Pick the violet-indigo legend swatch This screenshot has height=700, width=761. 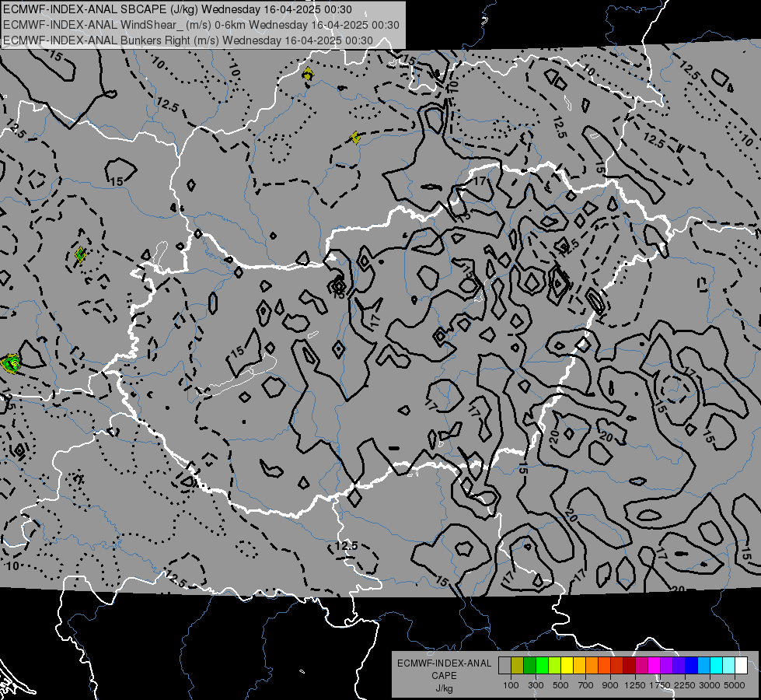(x=679, y=666)
